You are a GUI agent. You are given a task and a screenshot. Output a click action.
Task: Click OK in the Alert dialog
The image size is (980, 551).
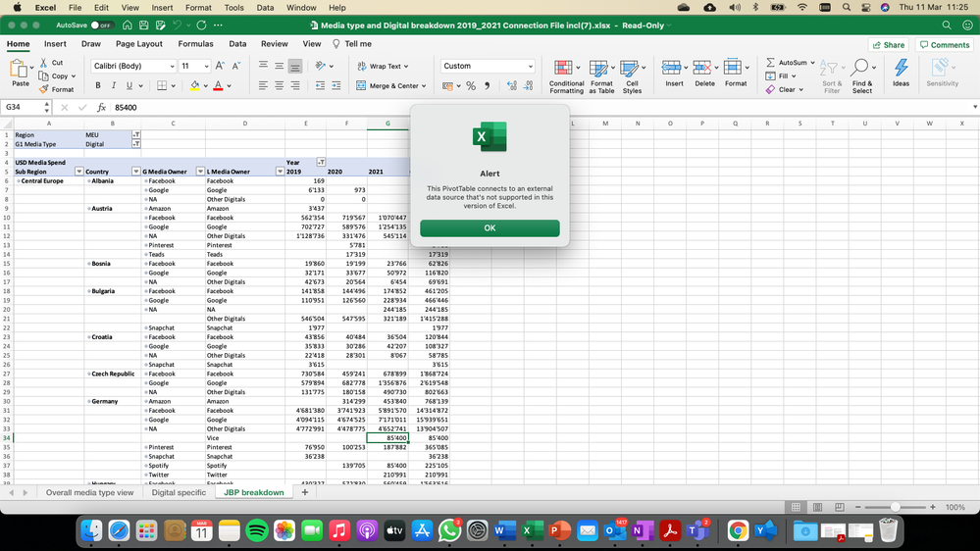coord(490,227)
